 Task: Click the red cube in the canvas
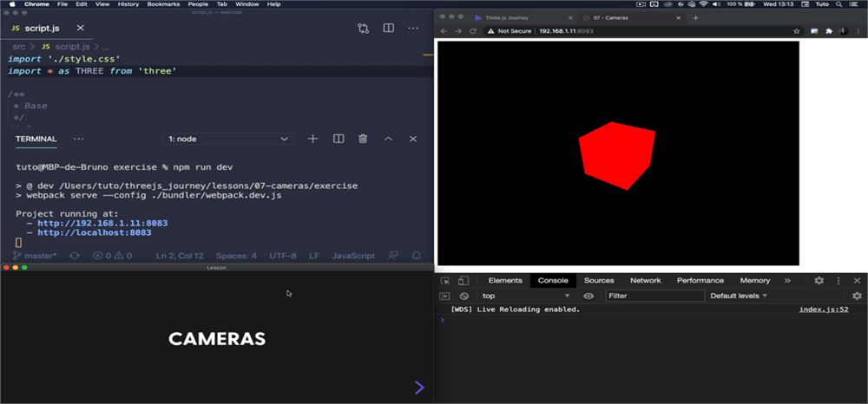tap(617, 155)
